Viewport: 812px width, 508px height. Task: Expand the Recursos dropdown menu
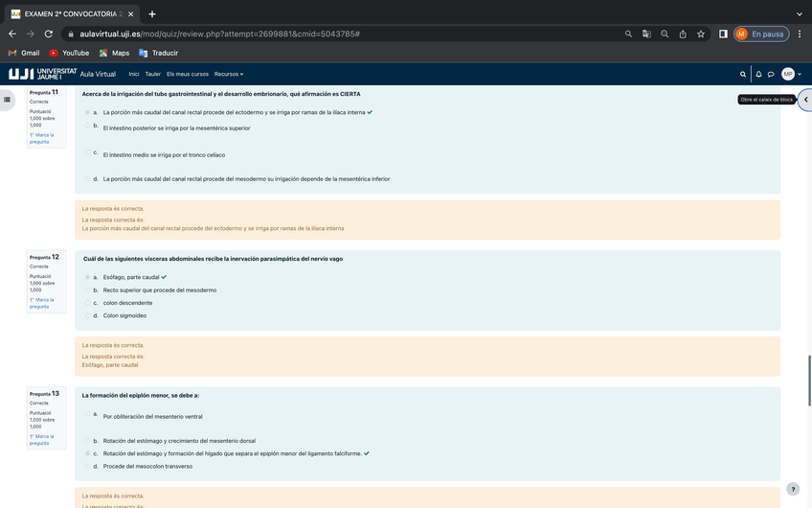click(x=228, y=74)
